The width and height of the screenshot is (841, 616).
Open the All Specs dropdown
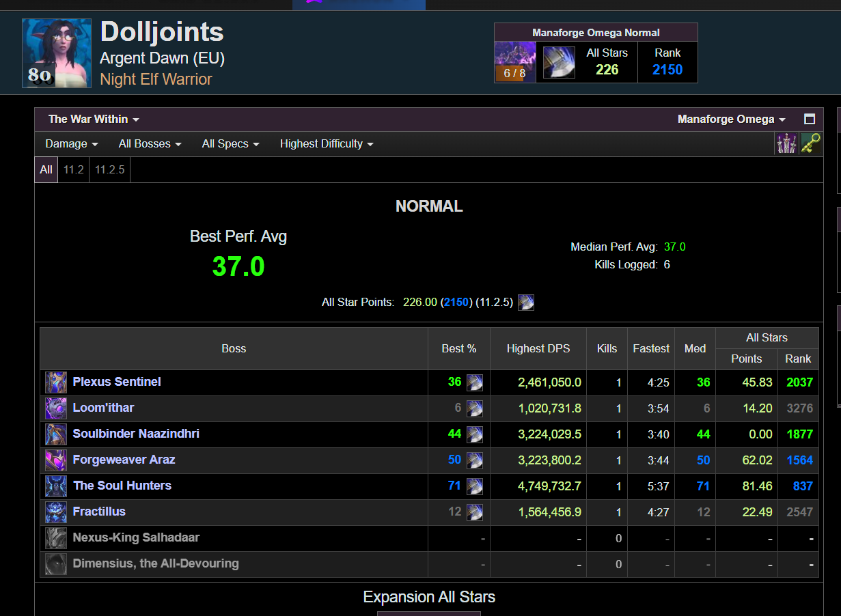coord(231,144)
